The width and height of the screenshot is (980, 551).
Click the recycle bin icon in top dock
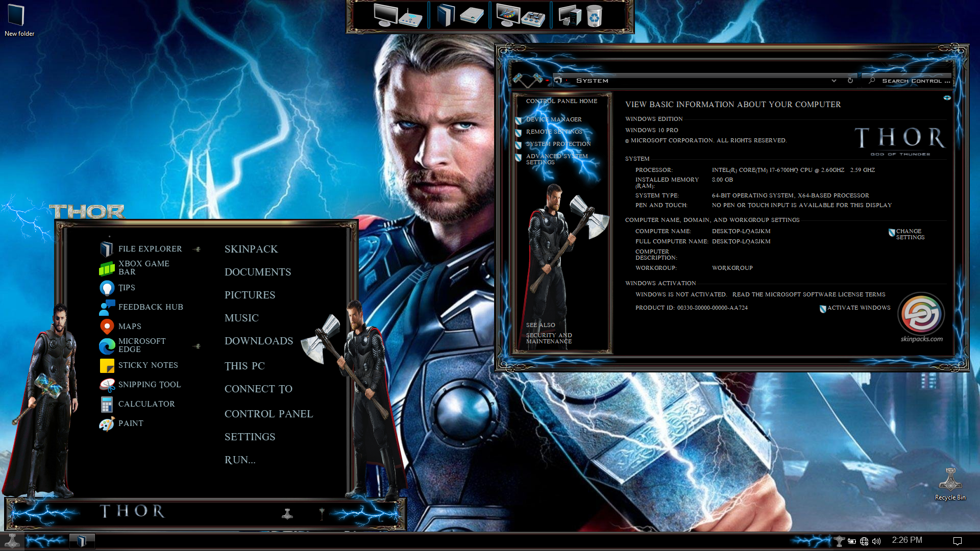[x=594, y=16]
